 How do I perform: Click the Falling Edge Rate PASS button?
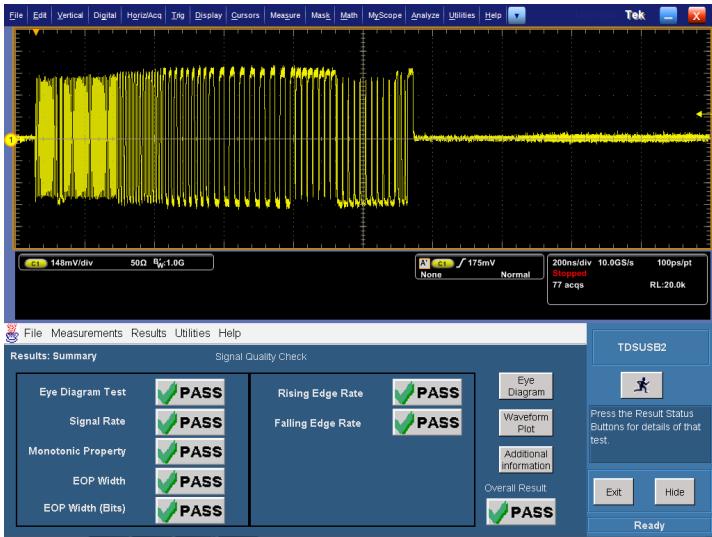[427, 422]
